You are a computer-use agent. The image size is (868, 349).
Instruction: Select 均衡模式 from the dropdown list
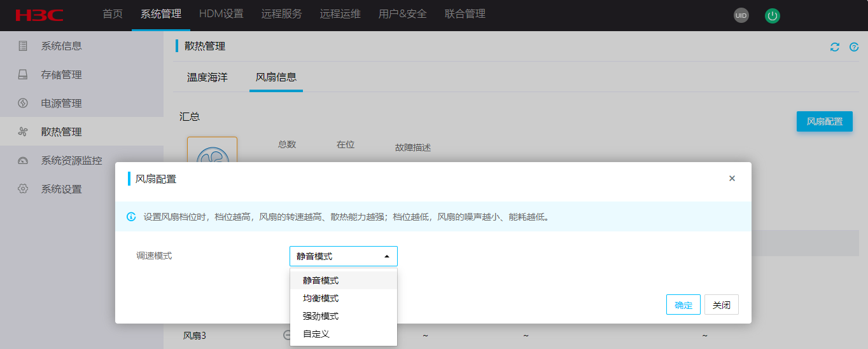(x=344, y=298)
